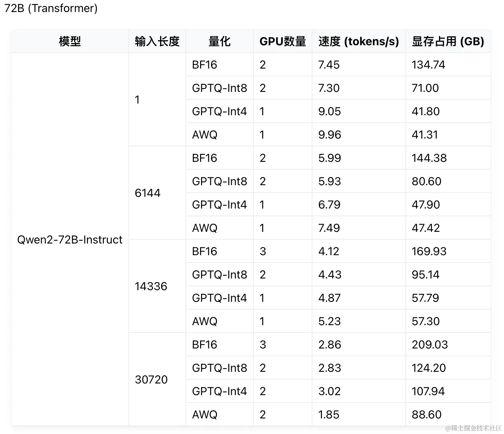
Task: Select the speed value '1.85'
Action: pos(329,415)
